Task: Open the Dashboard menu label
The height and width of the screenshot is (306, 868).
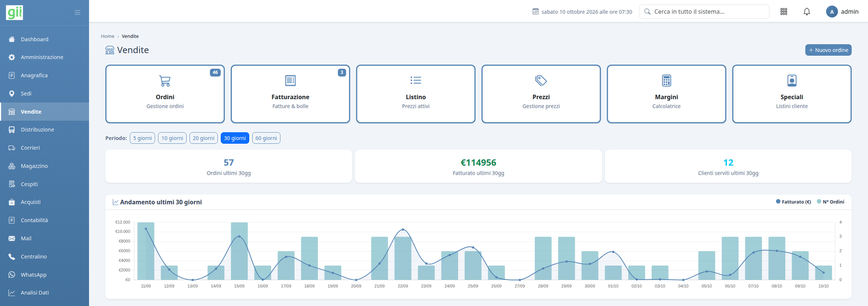Action: [34, 39]
